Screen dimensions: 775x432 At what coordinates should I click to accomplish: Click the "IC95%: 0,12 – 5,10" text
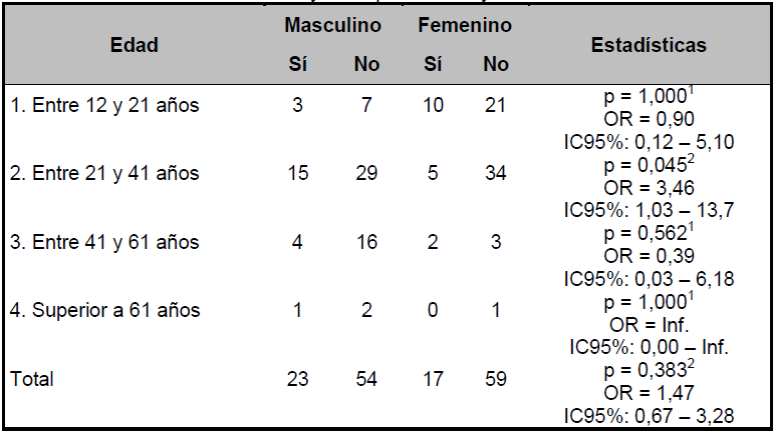click(649, 142)
